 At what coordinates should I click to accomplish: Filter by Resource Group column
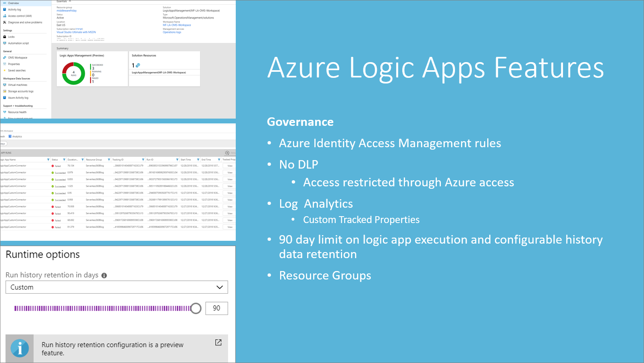pos(109,160)
